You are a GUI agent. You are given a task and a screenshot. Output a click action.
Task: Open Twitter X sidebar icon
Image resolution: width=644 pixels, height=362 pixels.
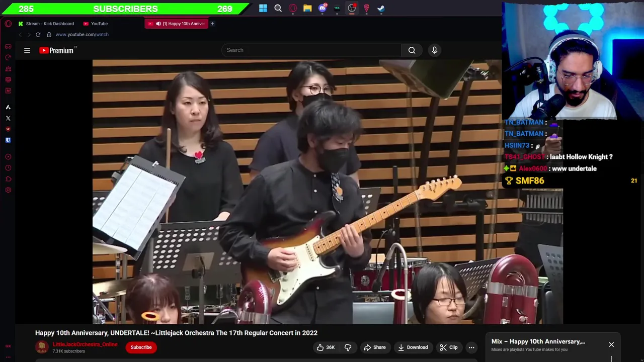[8, 118]
